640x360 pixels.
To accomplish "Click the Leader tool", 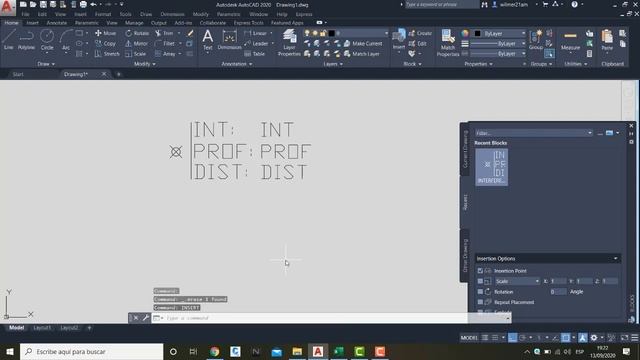I will 256,43.
